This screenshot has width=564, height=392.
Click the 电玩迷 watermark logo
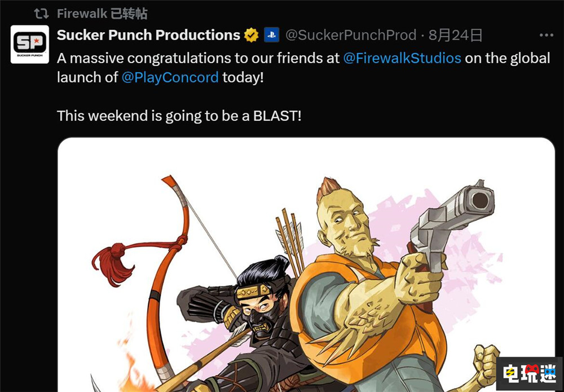click(529, 373)
